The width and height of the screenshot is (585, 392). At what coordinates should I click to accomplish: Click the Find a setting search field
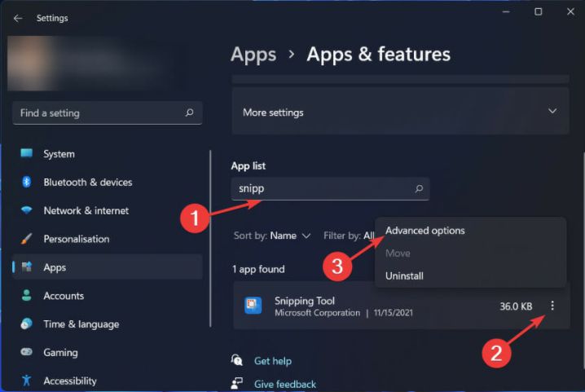coord(107,112)
